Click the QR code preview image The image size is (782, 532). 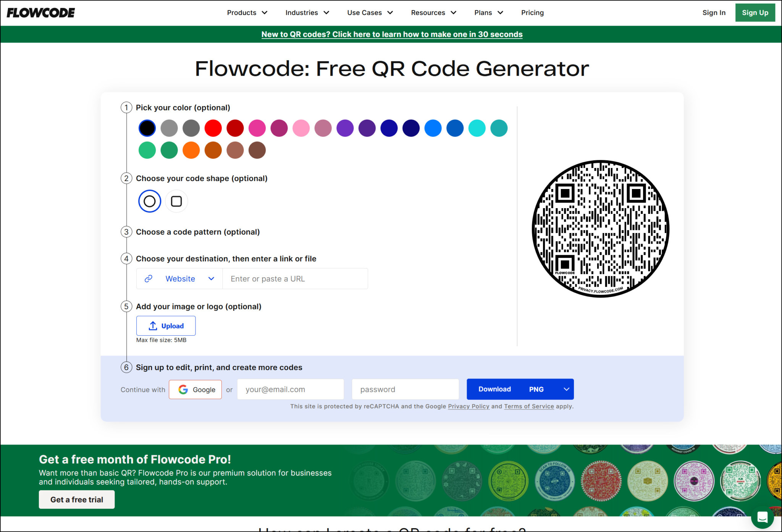pos(600,229)
